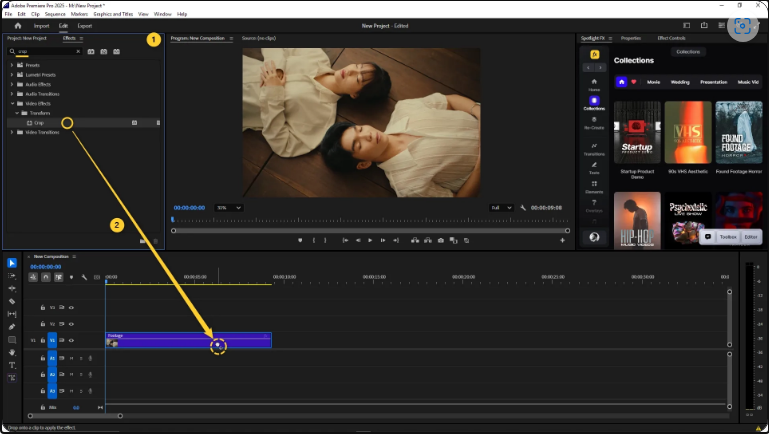Open the Sequence menu
The width and height of the screenshot is (769, 434).
(55, 14)
